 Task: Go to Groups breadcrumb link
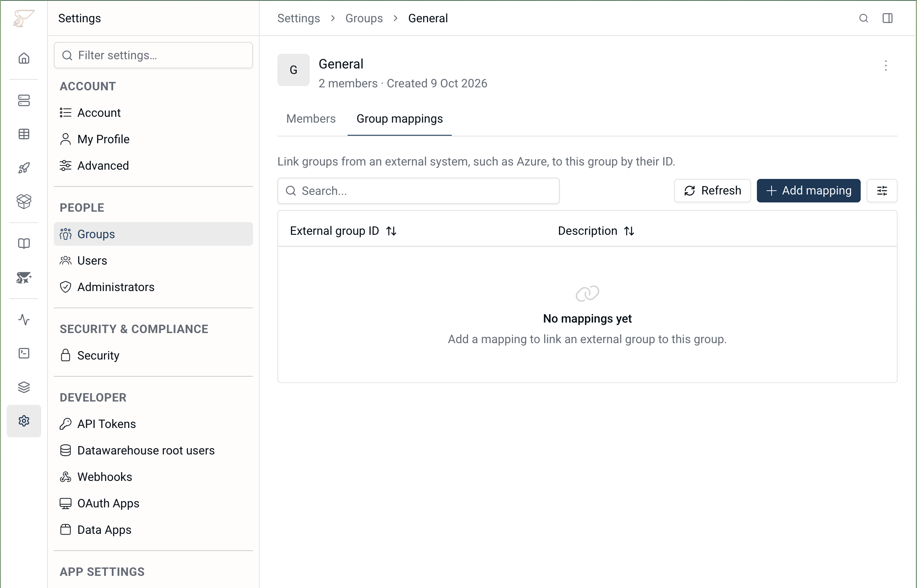click(364, 18)
